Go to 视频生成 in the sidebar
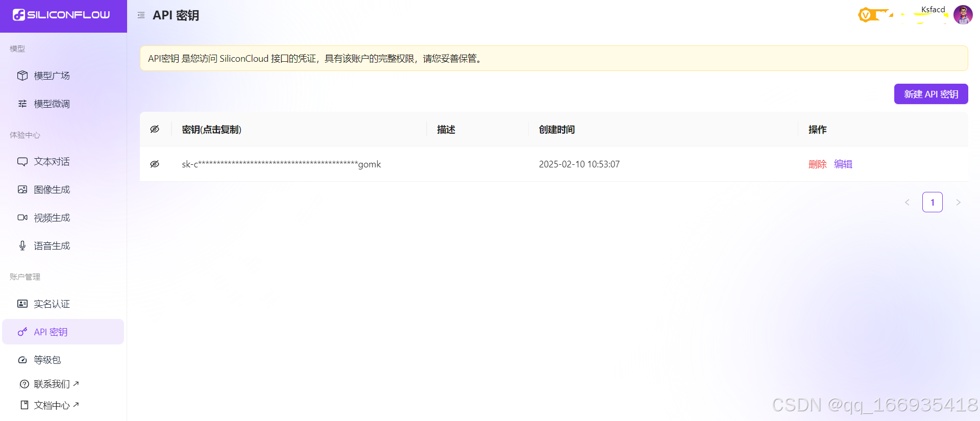The image size is (980, 421). click(x=63, y=217)
